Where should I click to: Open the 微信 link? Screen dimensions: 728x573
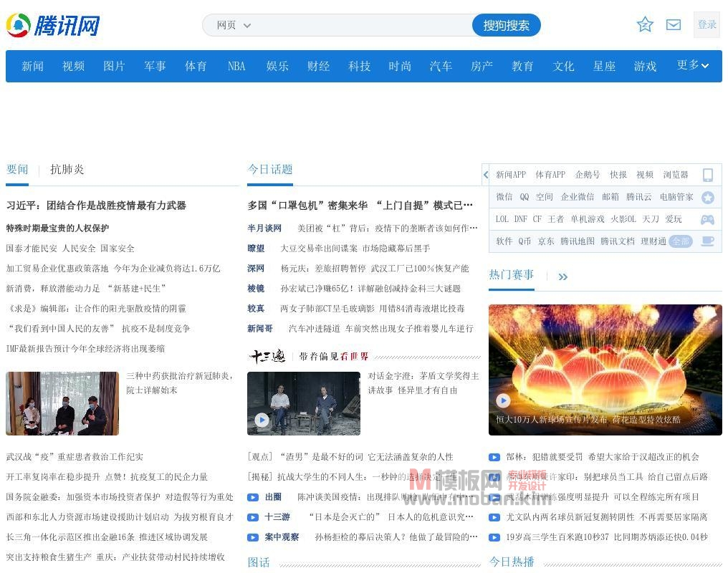tap(504, 197)
